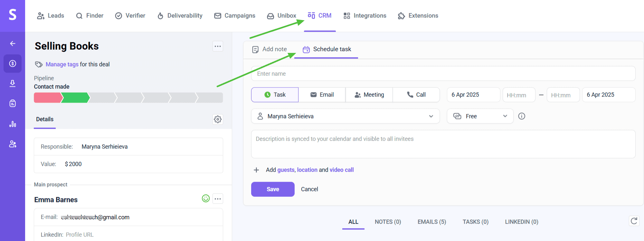Show the EMAILS (5) tab
This screenshot has height=241, width=644.
pos(431,222)
